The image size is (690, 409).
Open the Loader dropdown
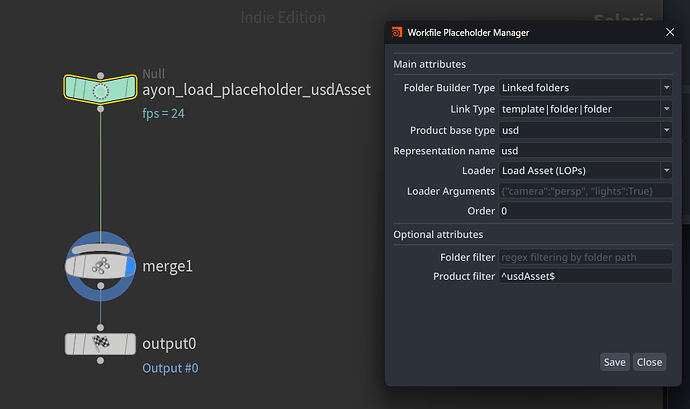586,170
